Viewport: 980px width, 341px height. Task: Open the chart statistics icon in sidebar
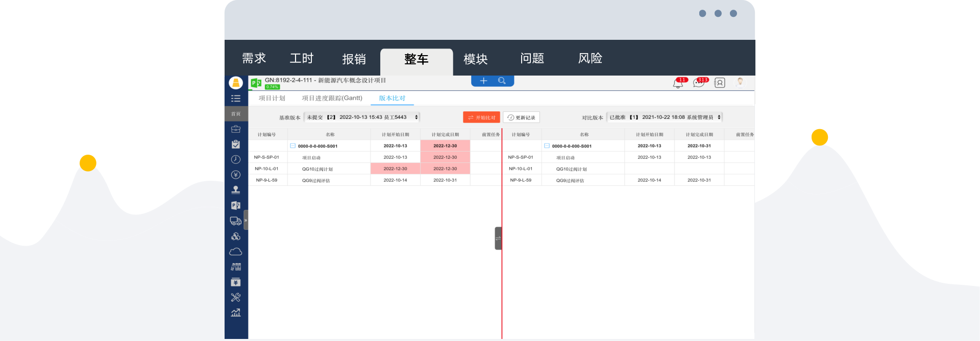coord(236,312)
